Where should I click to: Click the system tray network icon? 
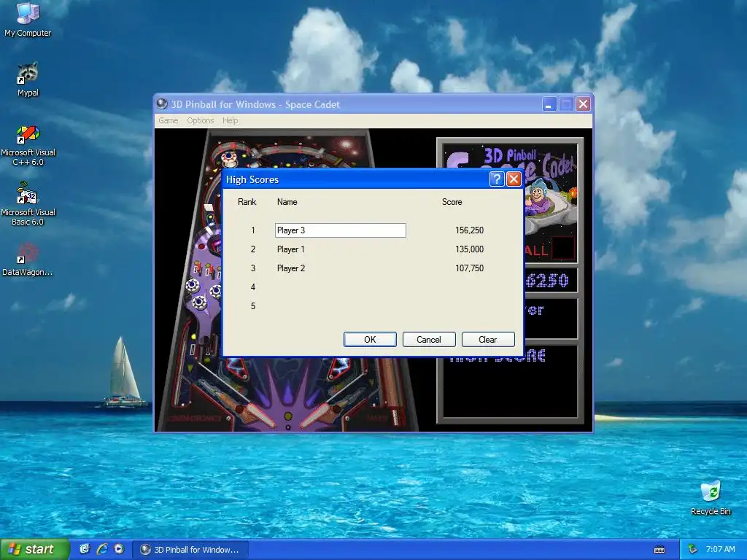click(x=692, y=550)
